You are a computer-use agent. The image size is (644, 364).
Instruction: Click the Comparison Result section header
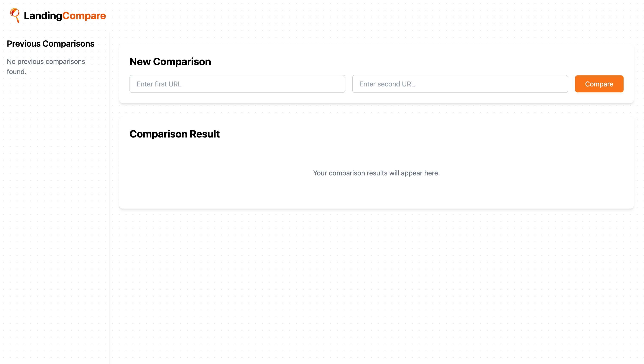pyautogui.click(x=174, y=134)
